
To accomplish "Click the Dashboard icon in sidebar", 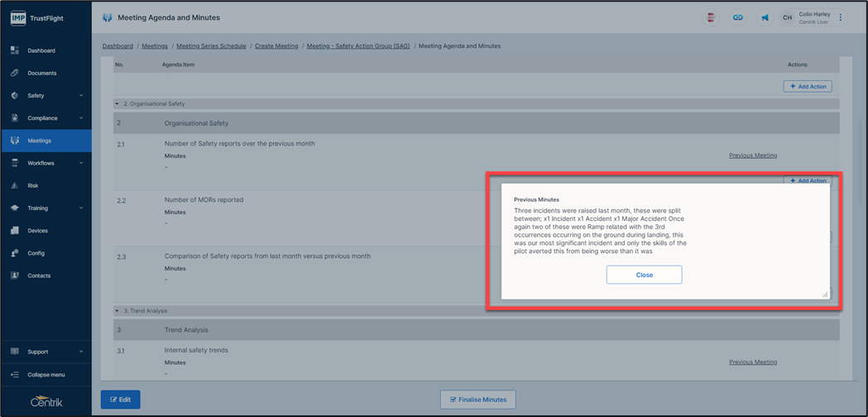I will (x=15, y=50).
